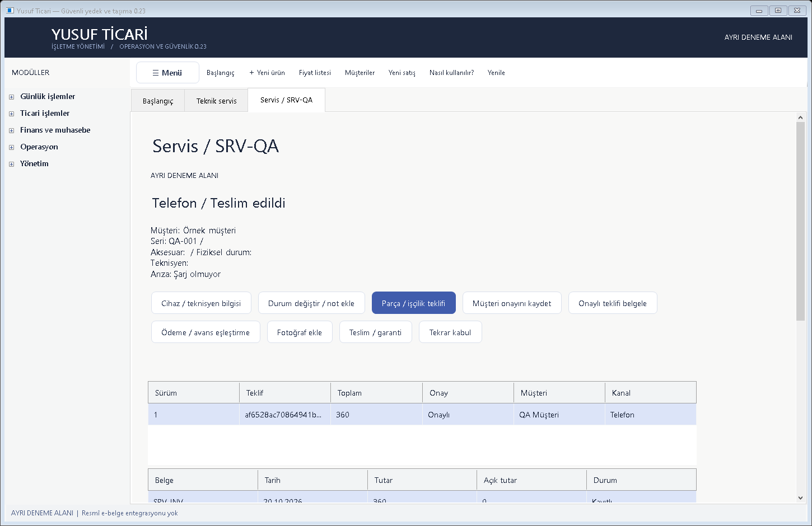Expand Finans ve muhasebe node

(x=11, y=130)
